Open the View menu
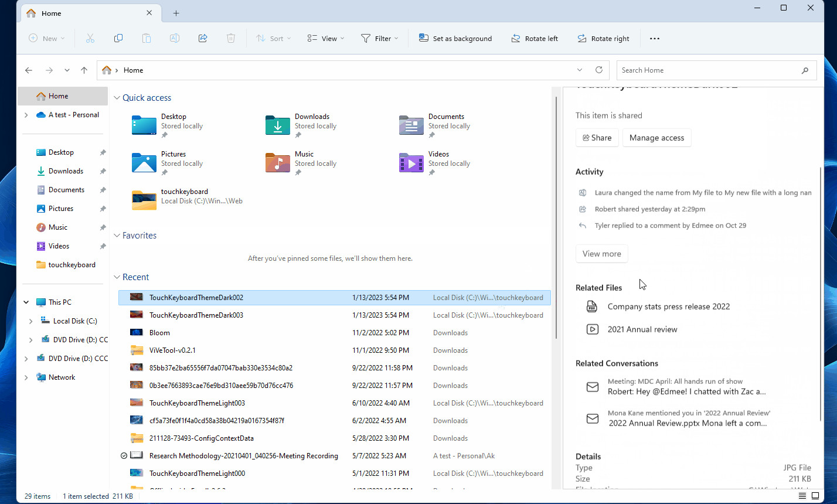 coord(326,39)
